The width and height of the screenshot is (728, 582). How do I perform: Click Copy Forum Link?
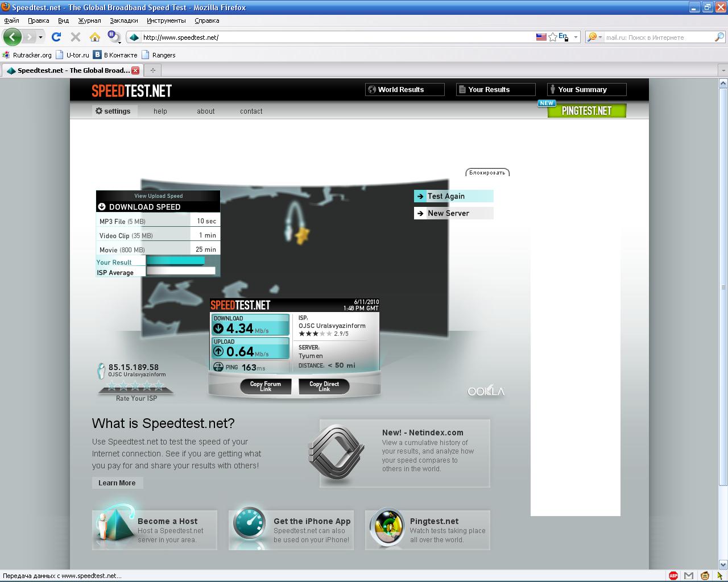coord(266,386)
